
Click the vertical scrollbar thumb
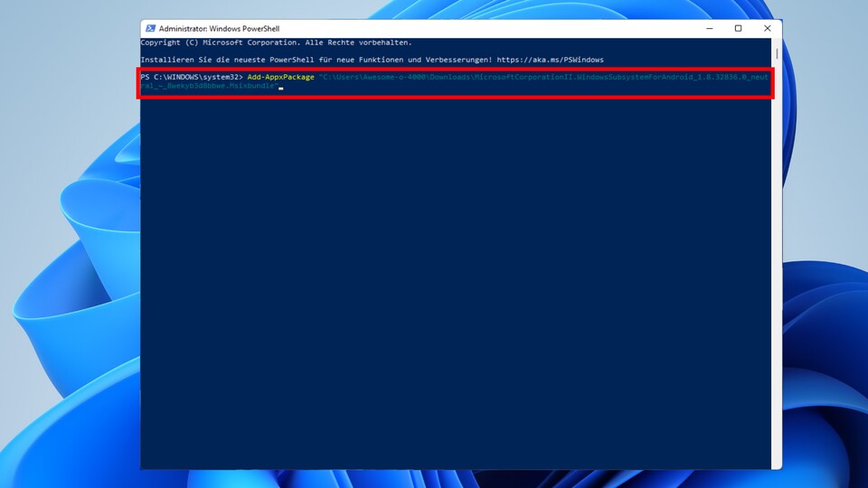pyautogui.click(x=777, y=53)
